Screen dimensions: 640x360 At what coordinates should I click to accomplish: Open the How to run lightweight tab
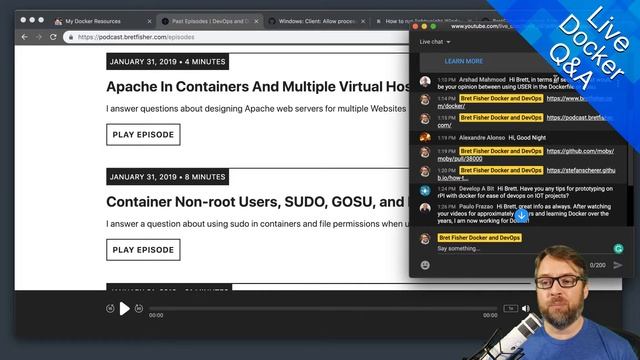coord(422,21)
